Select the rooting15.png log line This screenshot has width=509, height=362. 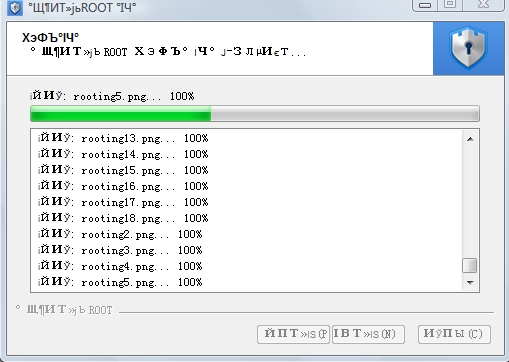tap(123, 170)
